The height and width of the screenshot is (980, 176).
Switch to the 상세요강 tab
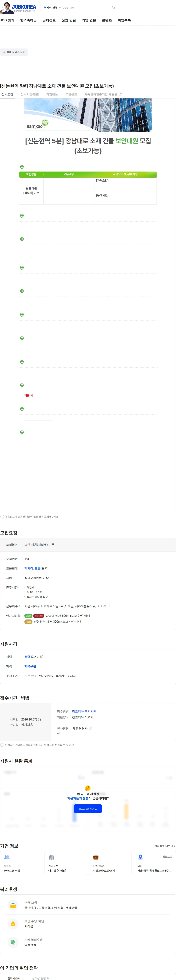coord(7,94)
